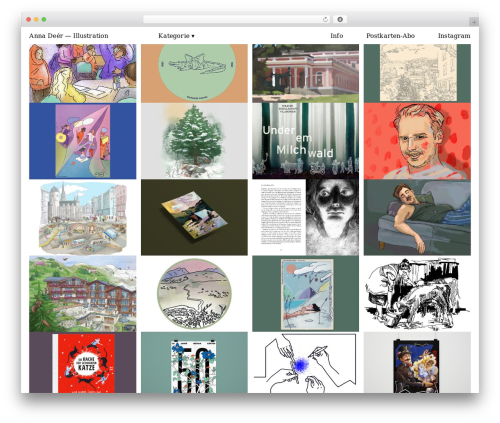Visit the Instagram link

click(454, 36)
